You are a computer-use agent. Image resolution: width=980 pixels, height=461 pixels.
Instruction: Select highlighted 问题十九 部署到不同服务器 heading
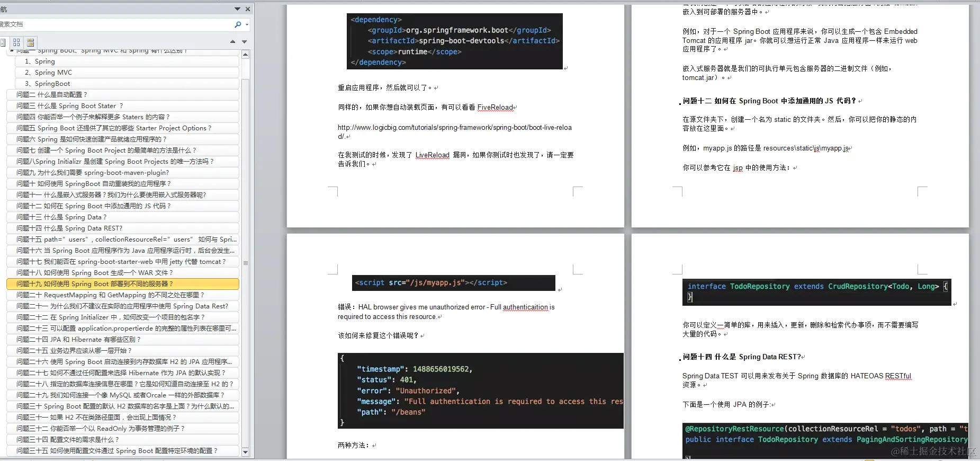tap(123, 284)
